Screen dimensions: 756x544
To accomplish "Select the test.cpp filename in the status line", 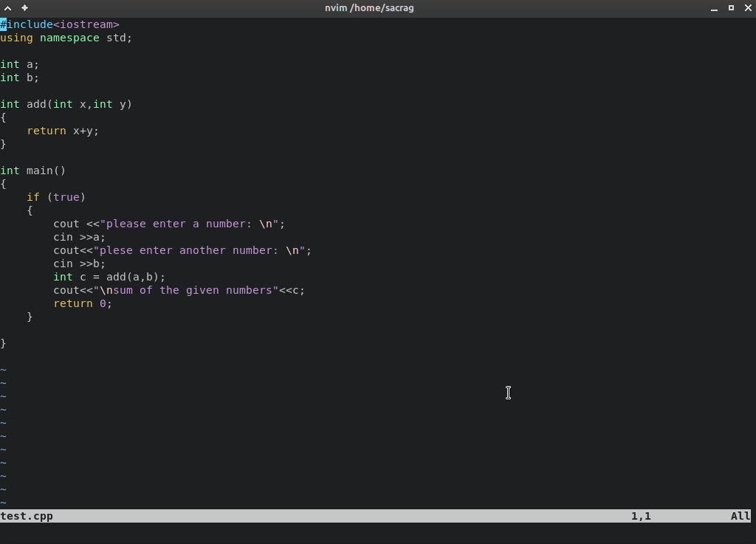I will 26,516.
